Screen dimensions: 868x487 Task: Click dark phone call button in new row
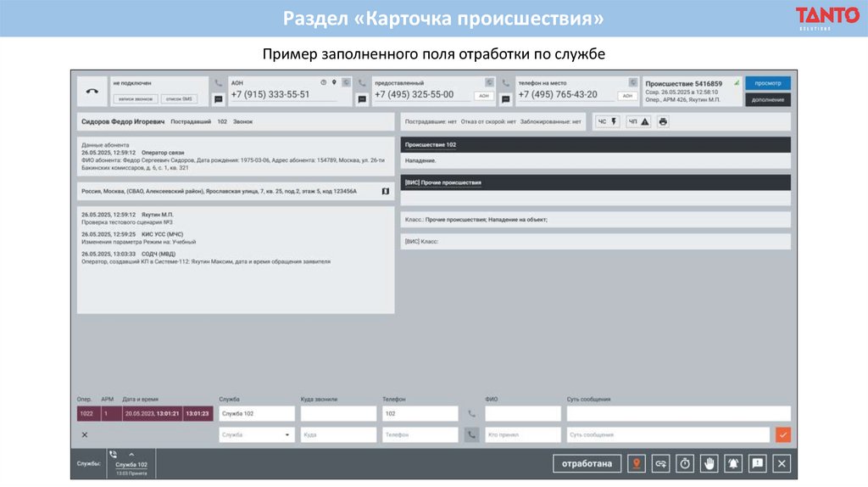click(471, 435)
